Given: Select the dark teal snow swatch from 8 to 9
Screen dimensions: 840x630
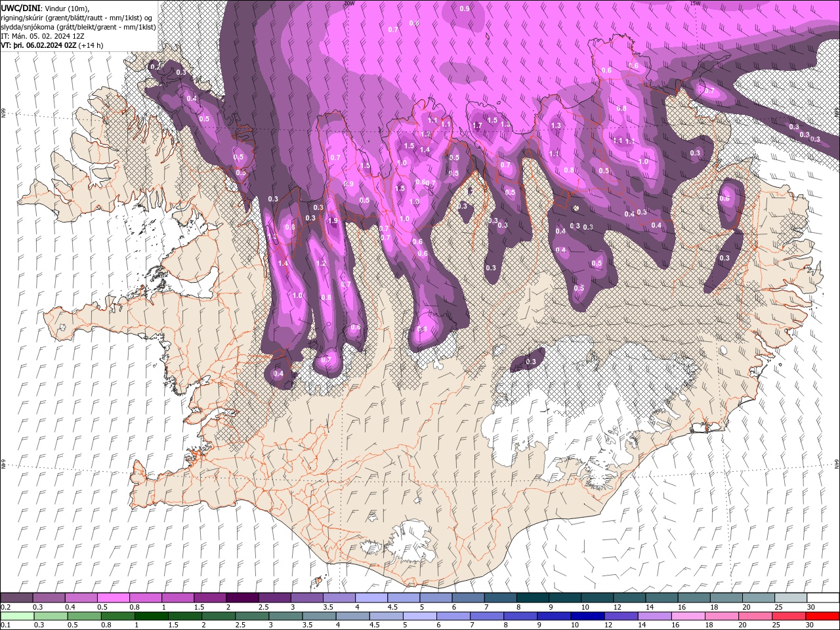Looking at the screenshot, I should click(532, 598).
